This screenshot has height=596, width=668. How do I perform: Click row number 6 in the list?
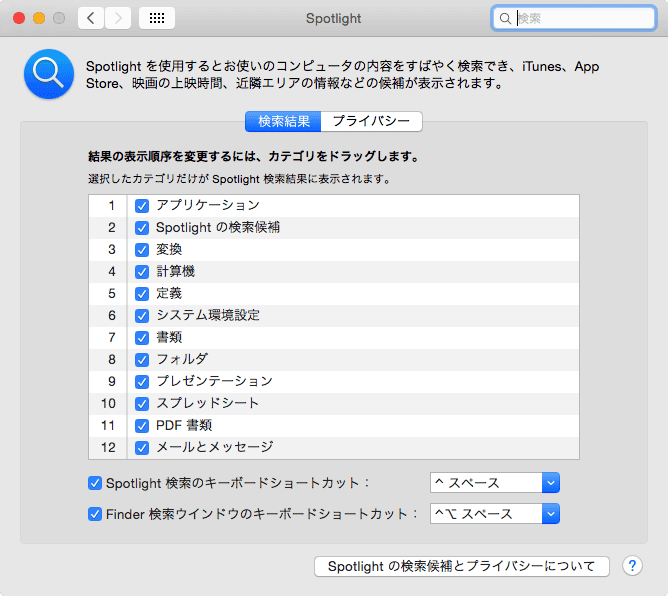point(112,316)
